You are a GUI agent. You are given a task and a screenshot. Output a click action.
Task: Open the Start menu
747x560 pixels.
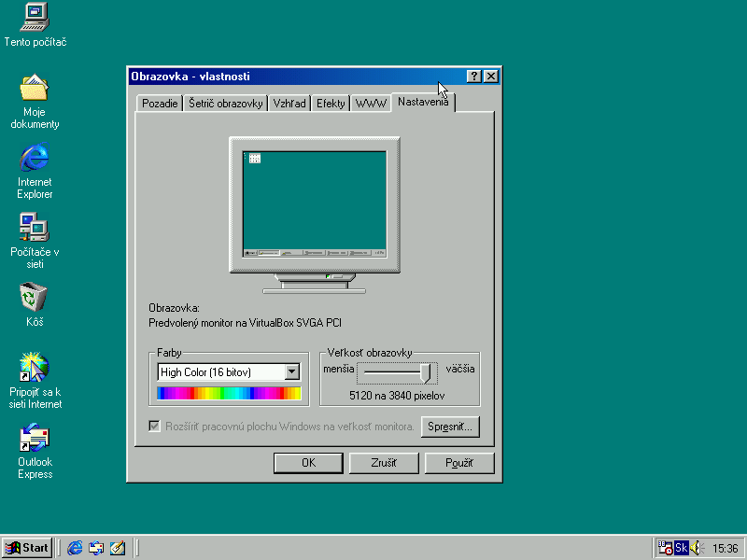click(x=27, y=548)
